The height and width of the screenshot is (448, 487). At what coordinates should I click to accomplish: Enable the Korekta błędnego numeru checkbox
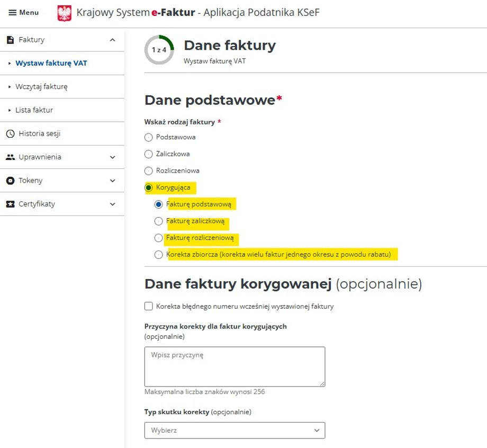click(x=149, y=306)
